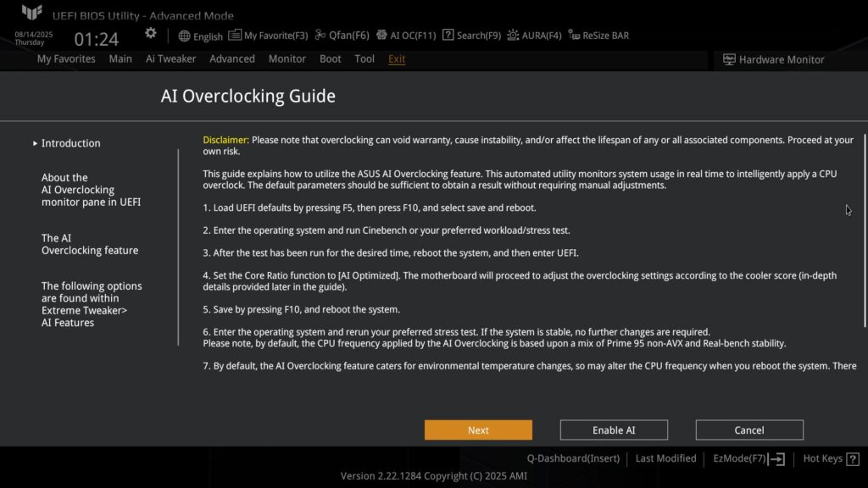Open the Ai Tweaker tab
Viewport: 868px width, 488px height.
point(170,58)
